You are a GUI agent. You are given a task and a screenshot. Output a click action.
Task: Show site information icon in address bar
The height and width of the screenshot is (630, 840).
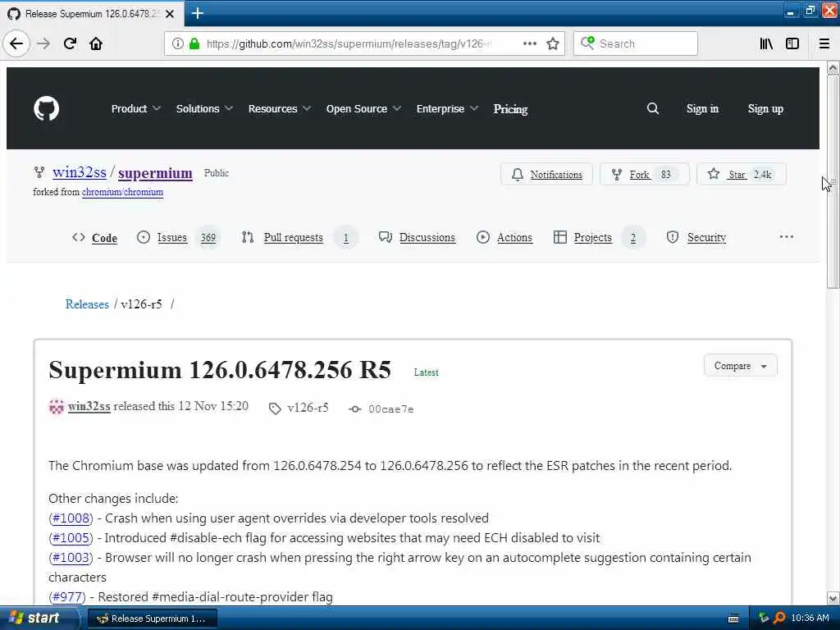pyautogui.click(x=178, y=43)
